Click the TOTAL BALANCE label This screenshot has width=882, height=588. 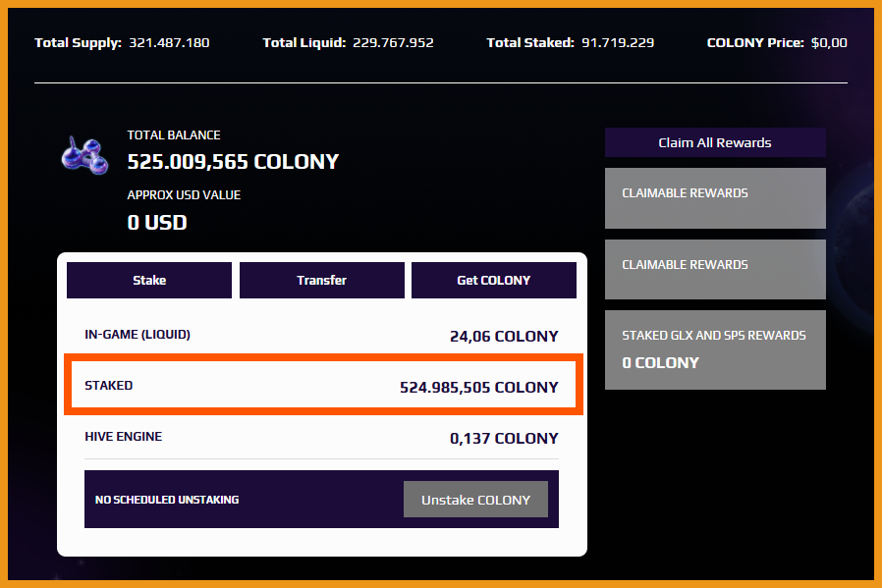pos(174,134)
